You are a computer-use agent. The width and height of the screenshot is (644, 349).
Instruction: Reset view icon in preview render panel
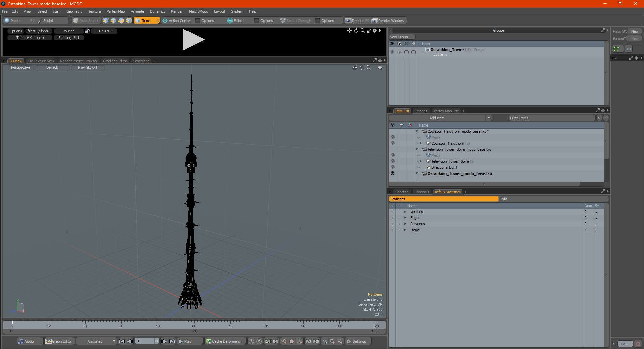(356, 31)
